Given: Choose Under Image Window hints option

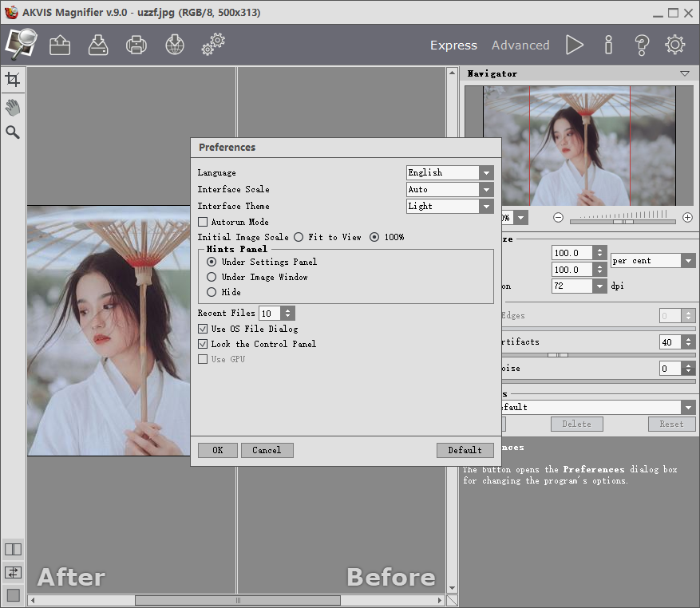Looking at the screenshot, I should click(212, 277).
